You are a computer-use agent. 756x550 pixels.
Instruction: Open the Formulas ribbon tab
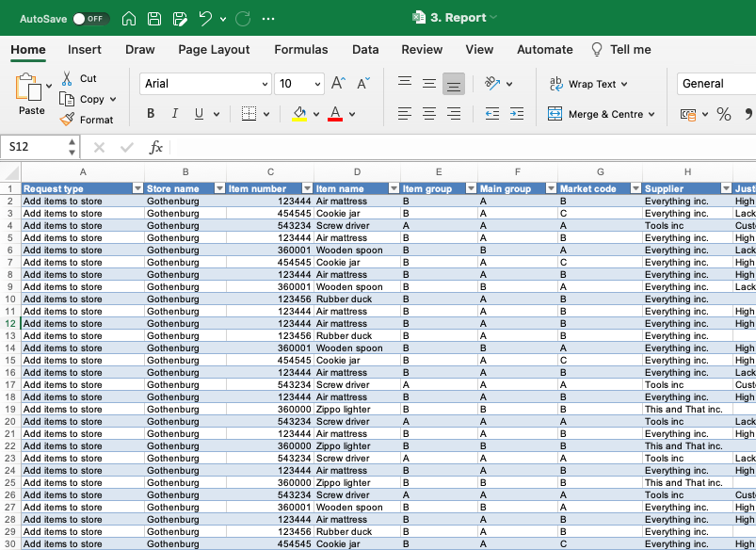tap(301, 50)
